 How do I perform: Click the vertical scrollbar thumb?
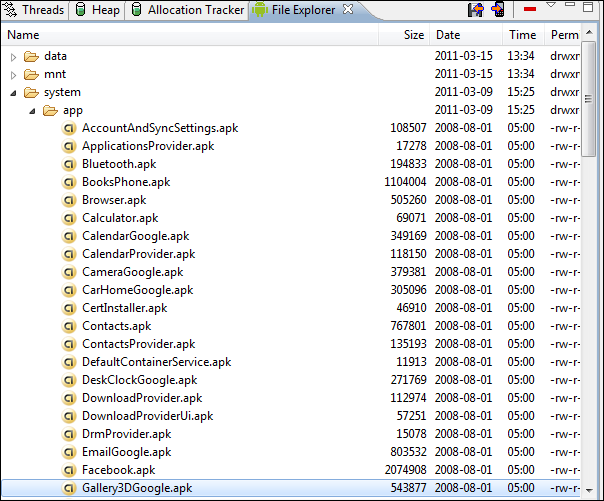click(589, 99)
